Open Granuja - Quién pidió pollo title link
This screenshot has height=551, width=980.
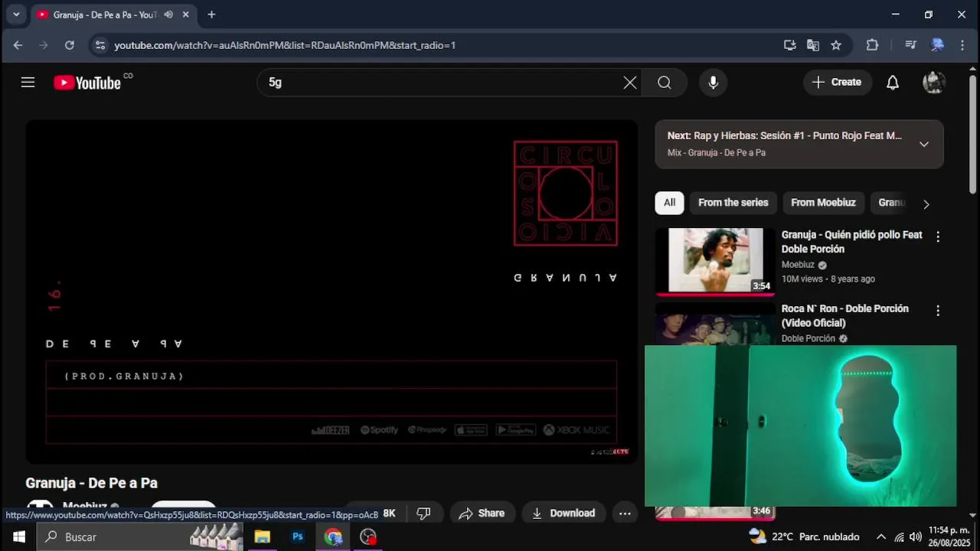click(x=851, y=242)
